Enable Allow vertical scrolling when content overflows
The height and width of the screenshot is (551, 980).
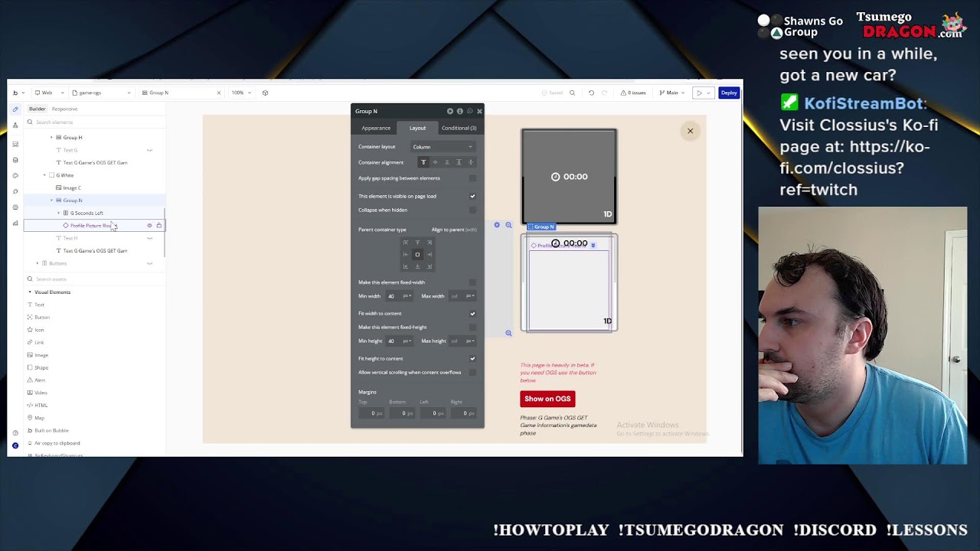tap(472, 373)
